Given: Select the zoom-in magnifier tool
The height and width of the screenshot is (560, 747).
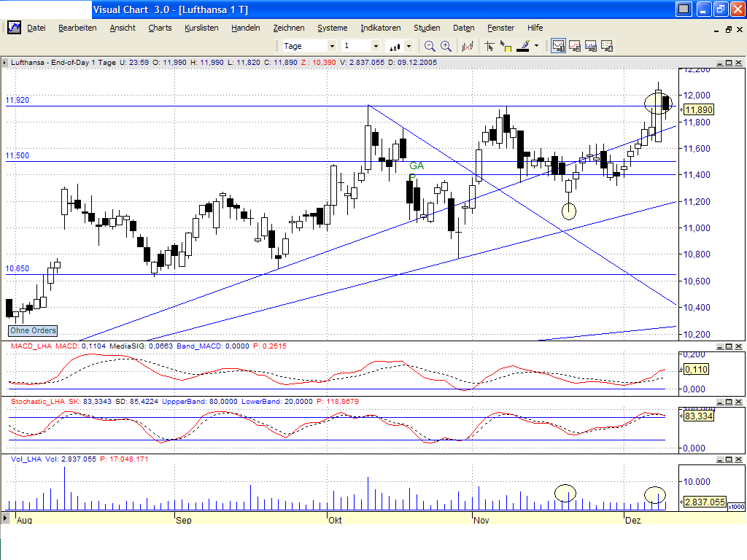Looking at the screenshot, I should [x=445, y=45].
